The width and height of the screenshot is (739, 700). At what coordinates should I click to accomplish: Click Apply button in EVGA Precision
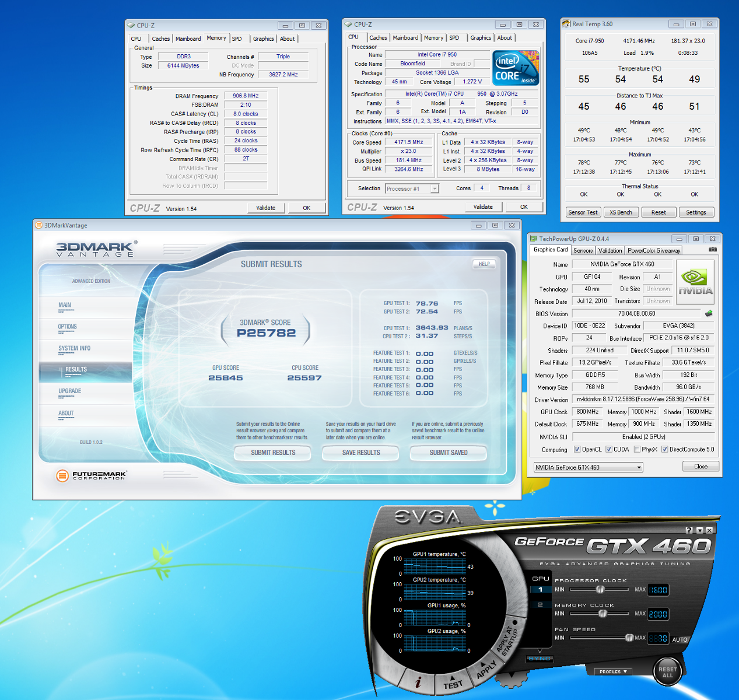pos(486,668)
